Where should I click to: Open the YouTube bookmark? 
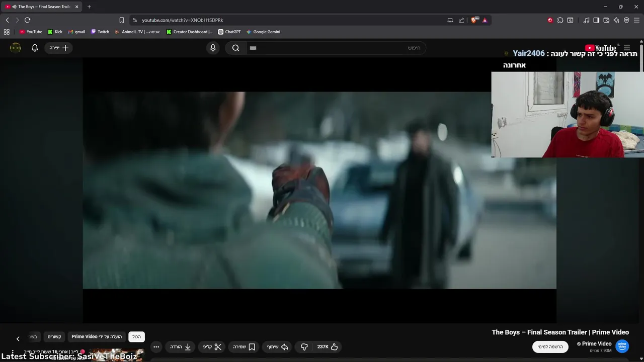[x=31, y=32]
